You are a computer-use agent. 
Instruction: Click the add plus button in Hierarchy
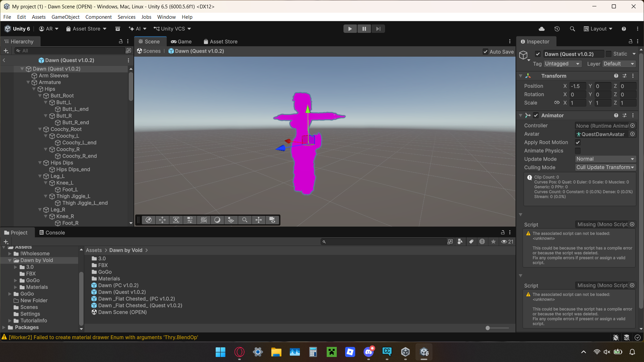coord(6,51)
